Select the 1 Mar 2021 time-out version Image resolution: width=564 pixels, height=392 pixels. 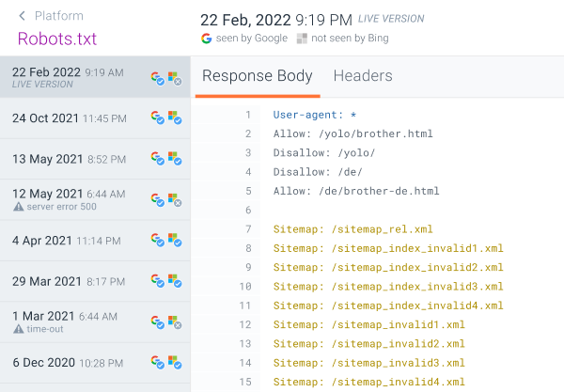[x=95, y=321]
